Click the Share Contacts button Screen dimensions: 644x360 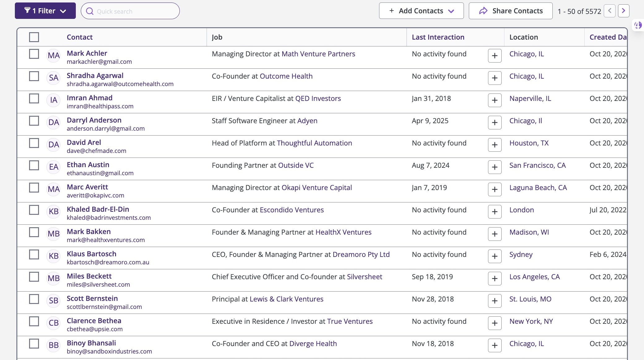[x=511, y=11]
